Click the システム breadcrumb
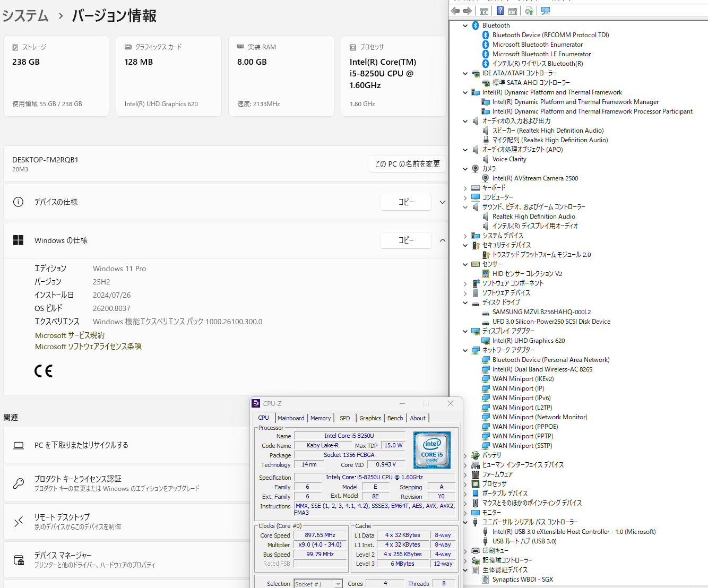Image resolution: width=708 pixels, height=588 pixels. click(25, 16)
